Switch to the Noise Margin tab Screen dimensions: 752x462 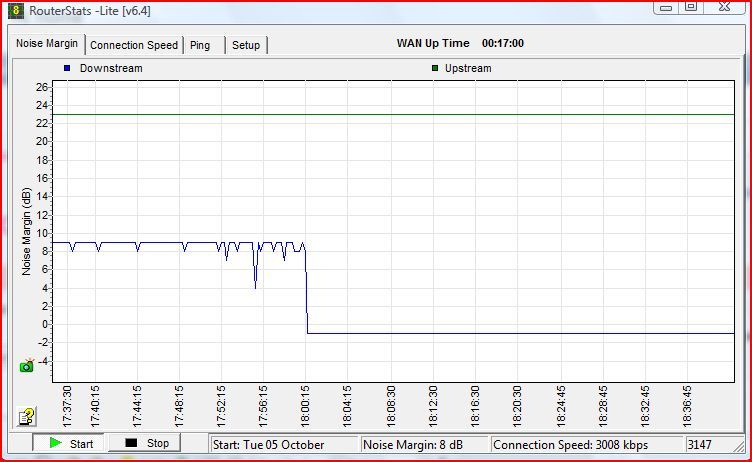(47, 44)
